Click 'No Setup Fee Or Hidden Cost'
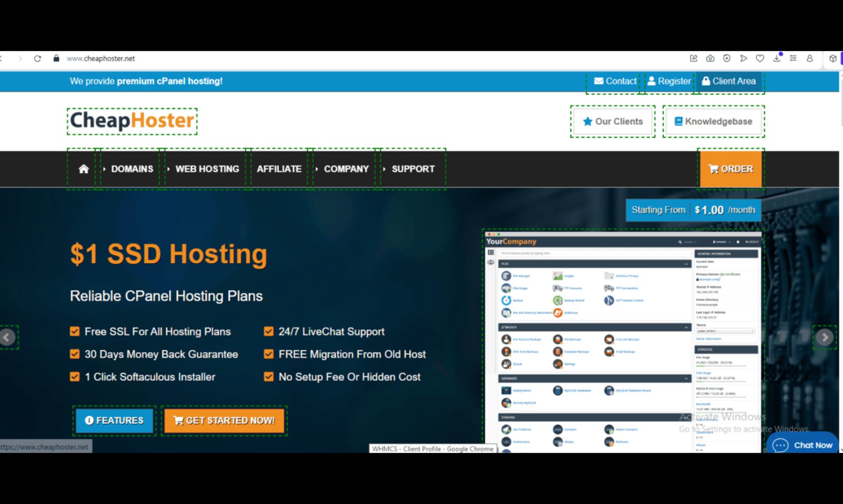 [349, 377]
